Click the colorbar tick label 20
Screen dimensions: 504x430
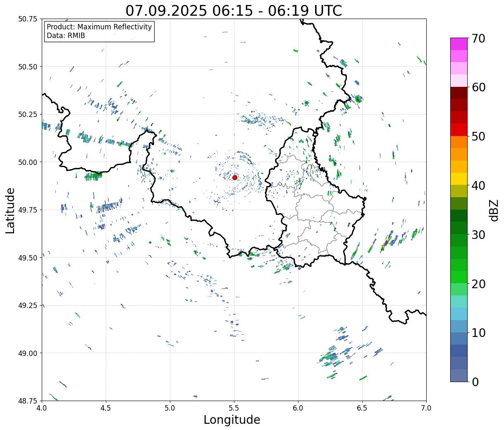[x=478, y=284]
